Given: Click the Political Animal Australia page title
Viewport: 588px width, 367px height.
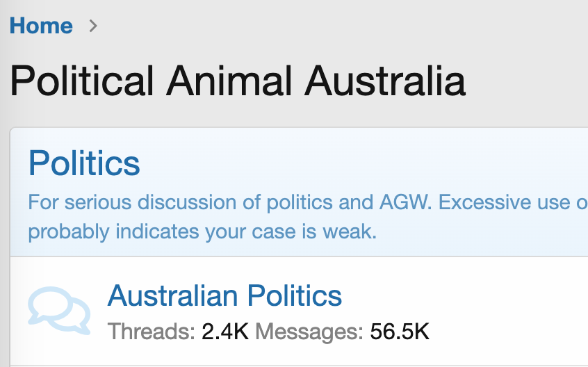Looking at the screenshot, I should pos(237,81).
